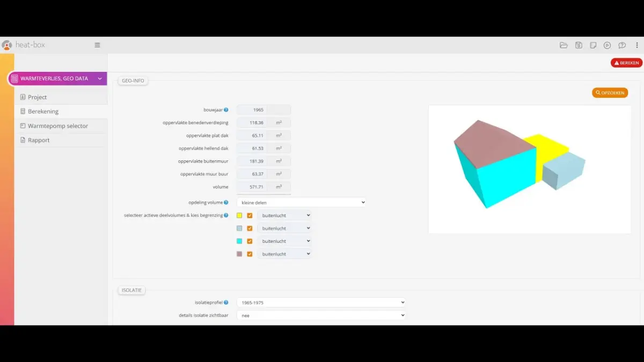Image resolution: width=644 pixels, height=362 pixels.
Task: Open details isolatie zichtbaar dropdown
Action: 321,315
